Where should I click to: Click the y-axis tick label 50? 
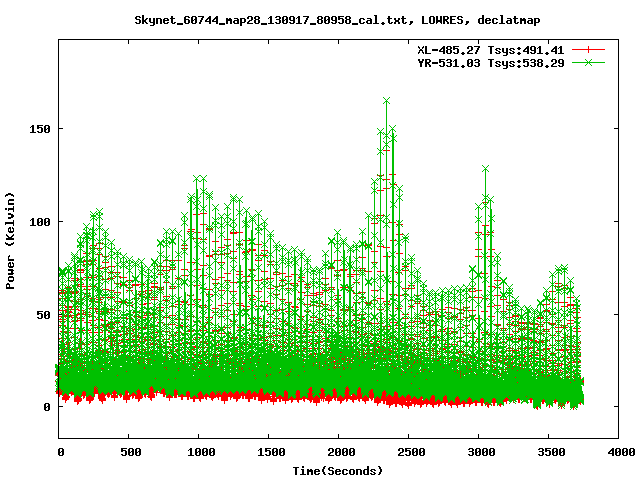coord(43,315)
